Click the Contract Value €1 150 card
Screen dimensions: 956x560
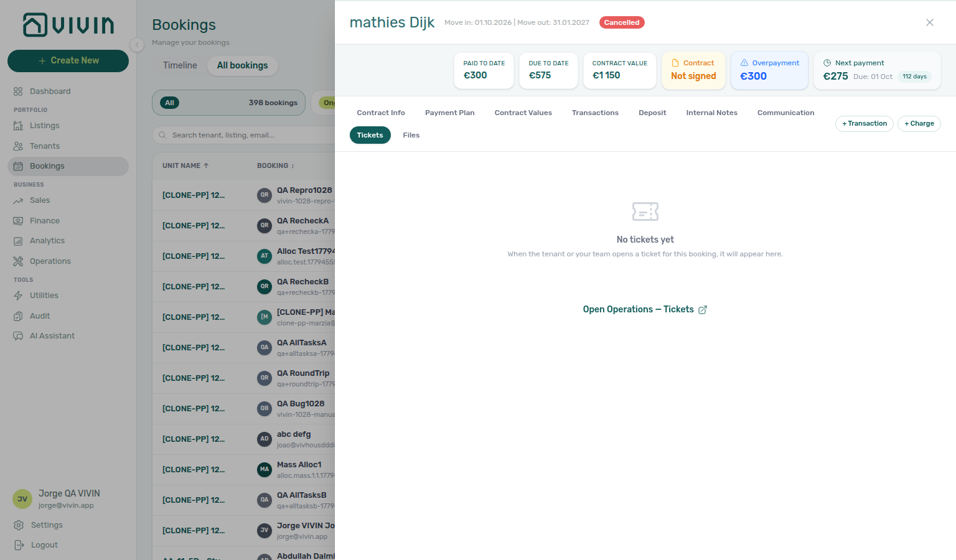620,70
